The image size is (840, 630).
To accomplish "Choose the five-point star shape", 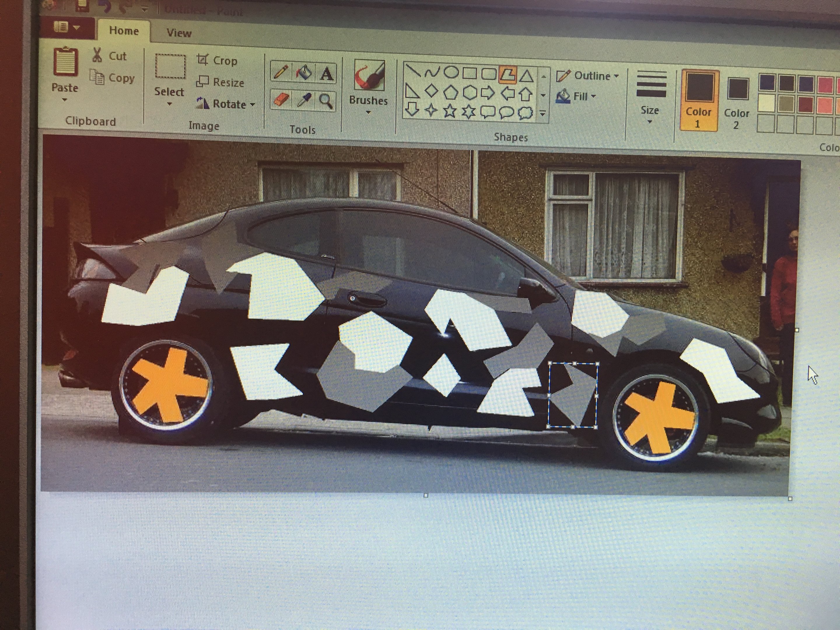I will (450, 111).
